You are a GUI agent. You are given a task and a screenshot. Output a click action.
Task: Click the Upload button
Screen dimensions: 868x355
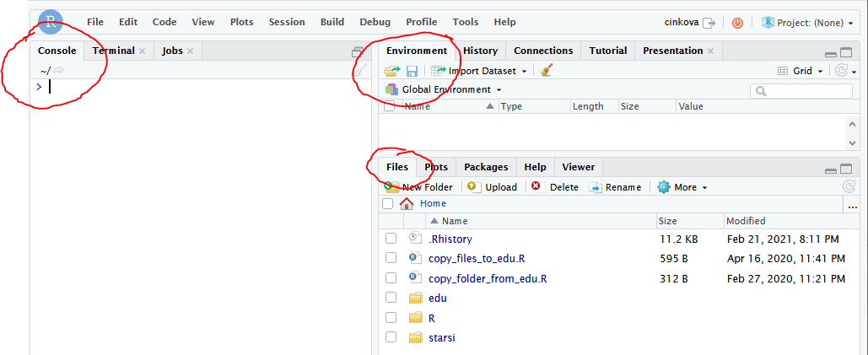493,187
